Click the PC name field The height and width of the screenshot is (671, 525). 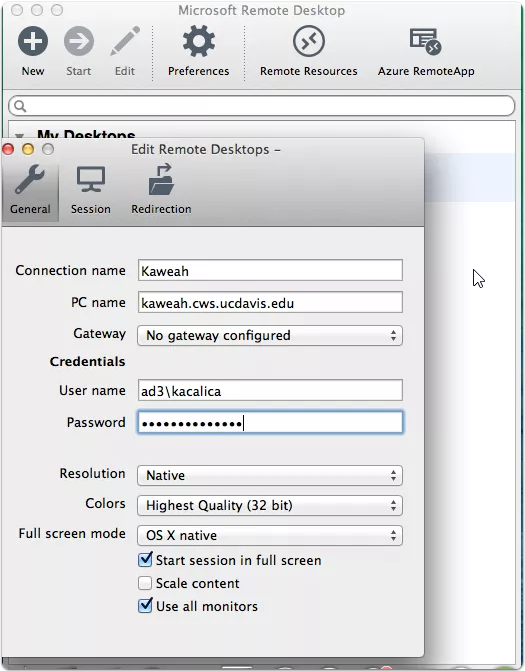coord(270,303)
